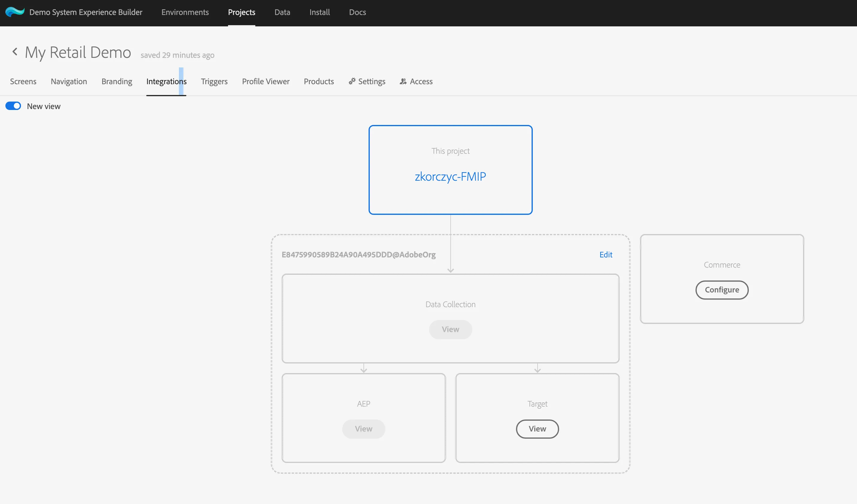Click the 'New view' label text
The height and width of the screenshot is (504, 857).
[x=43, y=106]
